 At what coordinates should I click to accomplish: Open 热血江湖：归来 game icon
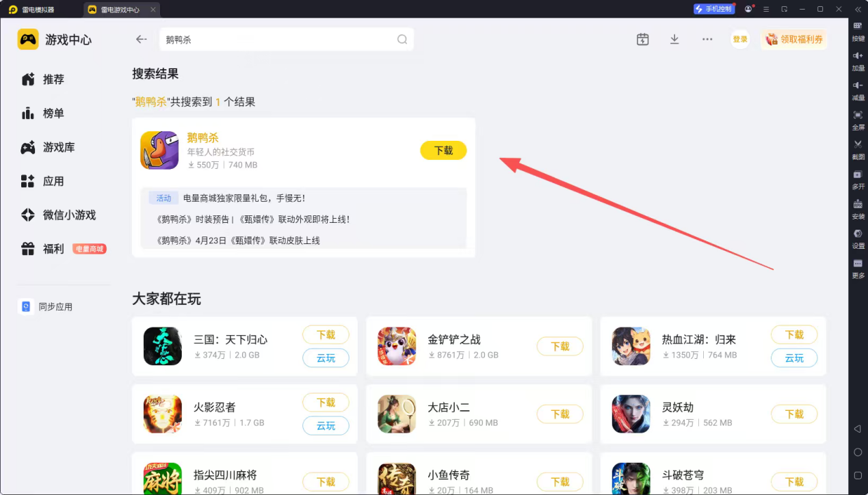pyautogui.click(x=631, y=346)
